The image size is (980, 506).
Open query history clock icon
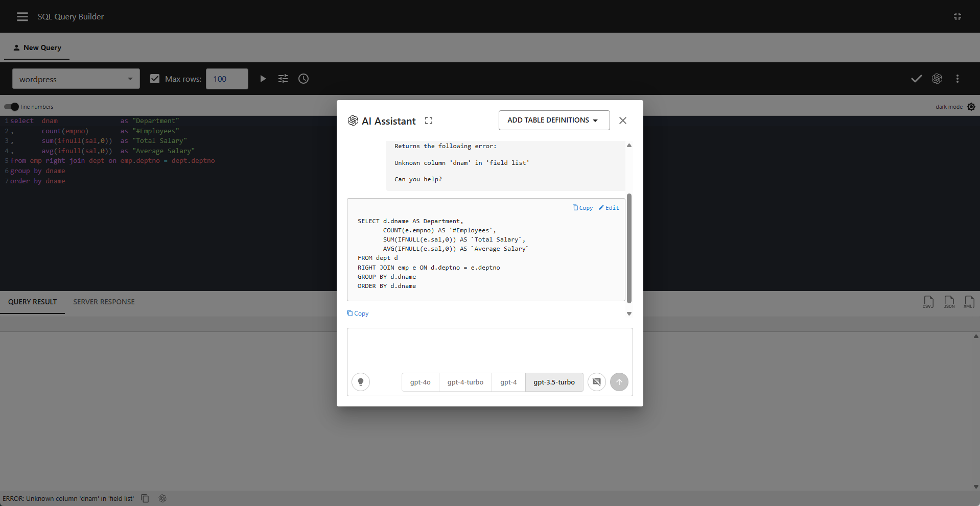tap(304, 79)
